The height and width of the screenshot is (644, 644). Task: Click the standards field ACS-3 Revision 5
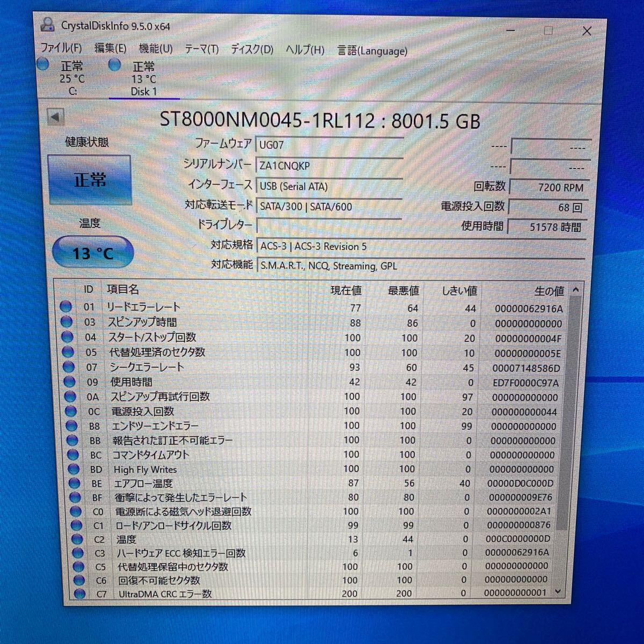[421, 246]
